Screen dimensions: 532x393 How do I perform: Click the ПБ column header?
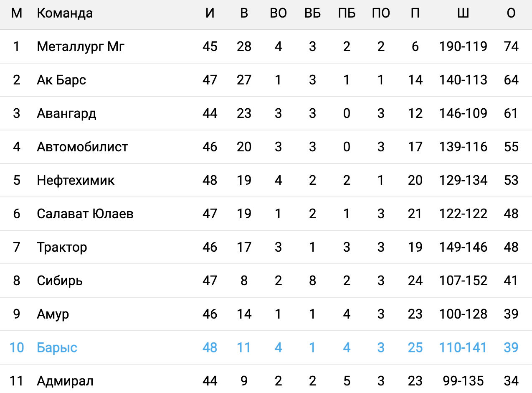point(347,13)
